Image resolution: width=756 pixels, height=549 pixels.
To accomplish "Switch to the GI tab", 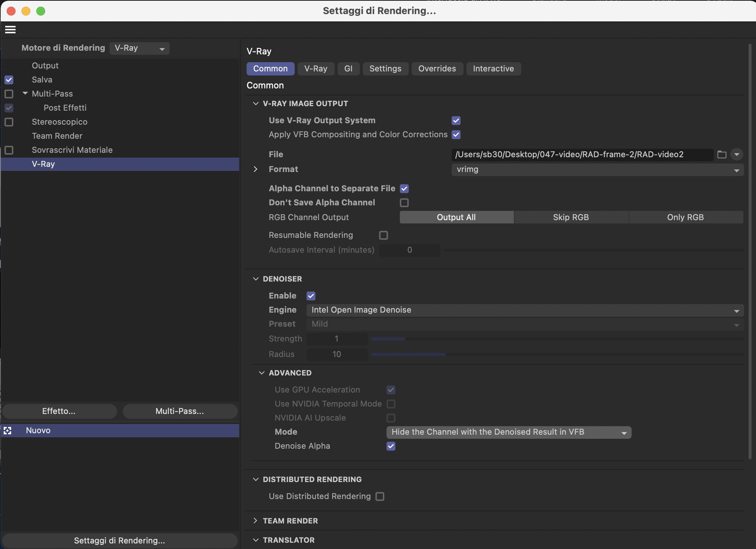I will pos(348,69).
